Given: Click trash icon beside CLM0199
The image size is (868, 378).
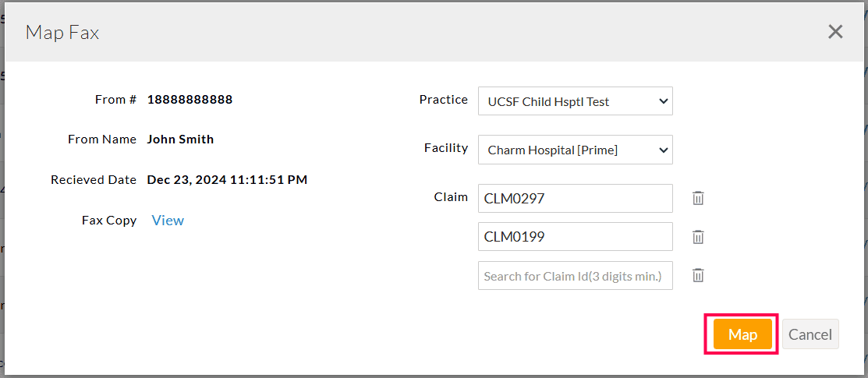Looking at the screenshot, I should pyautogui.click(x=698, y=236).
